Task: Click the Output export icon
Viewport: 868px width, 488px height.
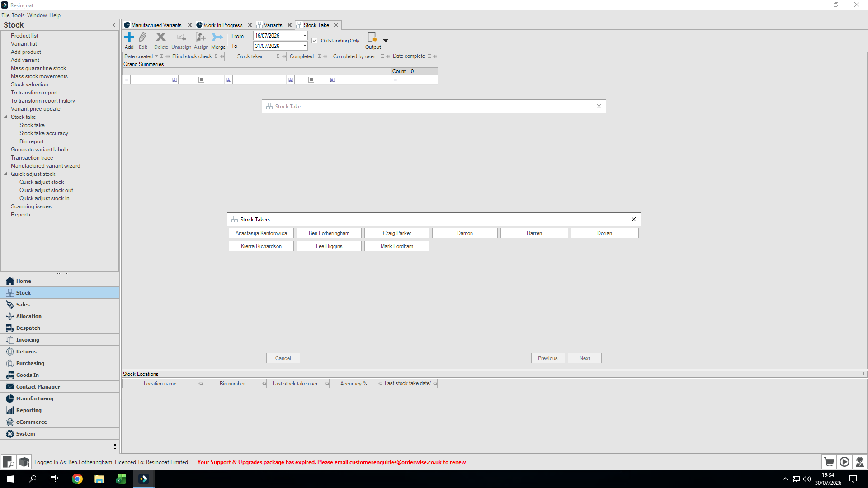Action: pyautogui.click(x=372, y=37)
